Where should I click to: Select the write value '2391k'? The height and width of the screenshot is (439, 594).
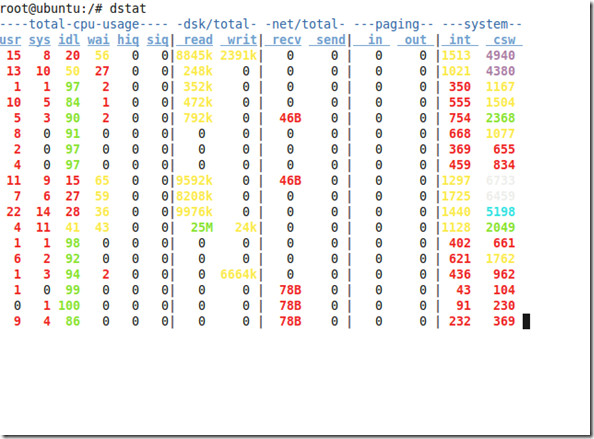click(x=239, y=56)
